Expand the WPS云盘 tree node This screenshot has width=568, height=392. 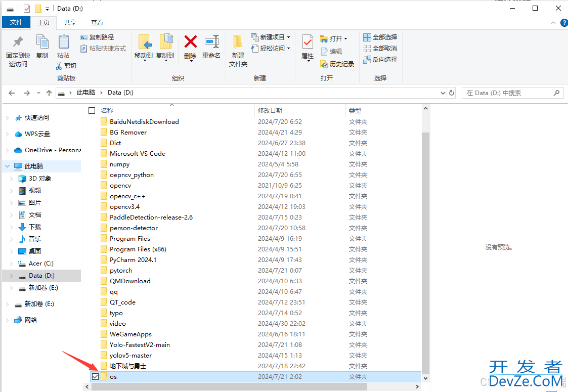coord(7,134)
